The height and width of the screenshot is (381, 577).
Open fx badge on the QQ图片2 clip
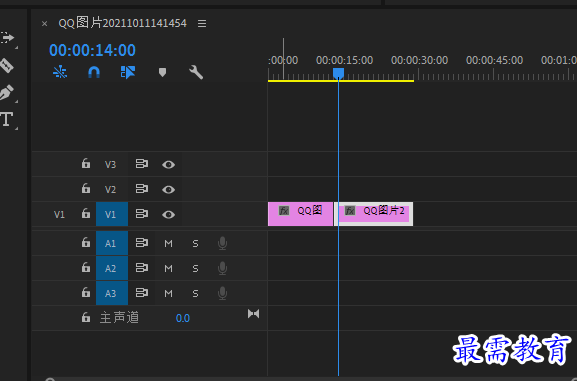point(350,211)
